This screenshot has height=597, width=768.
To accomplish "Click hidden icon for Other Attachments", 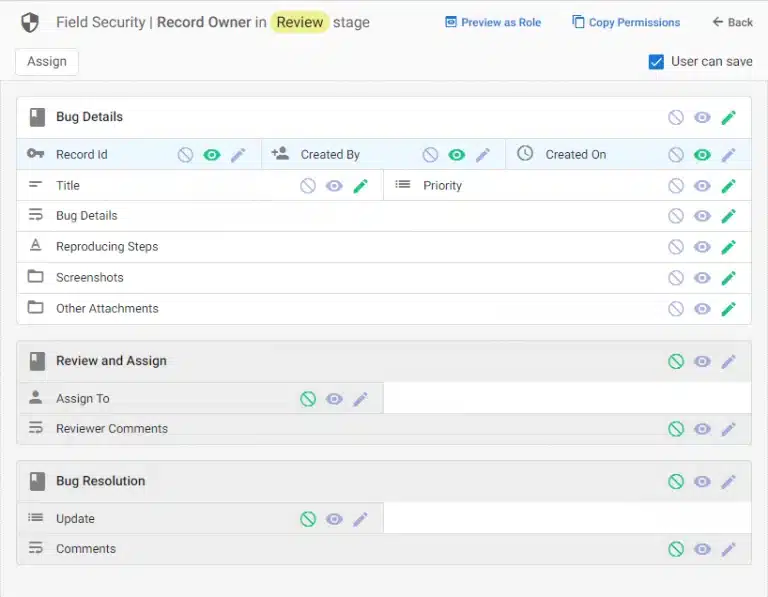I will 676,309.
